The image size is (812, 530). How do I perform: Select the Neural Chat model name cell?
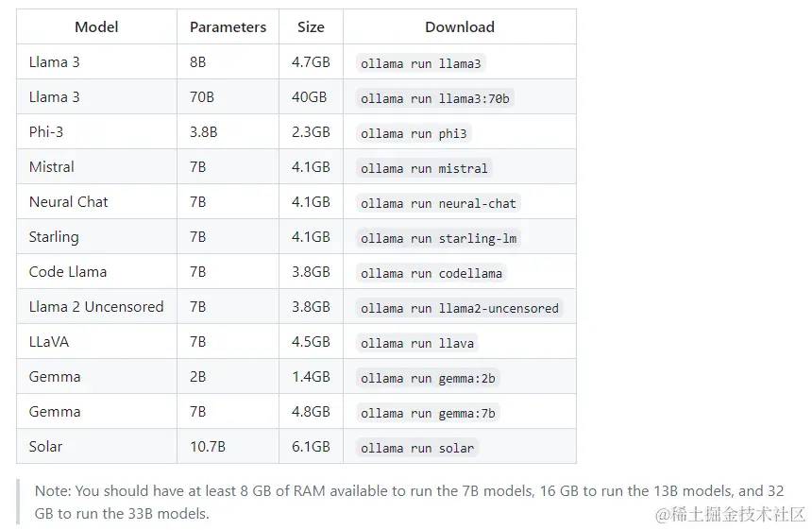pos(97,201)
